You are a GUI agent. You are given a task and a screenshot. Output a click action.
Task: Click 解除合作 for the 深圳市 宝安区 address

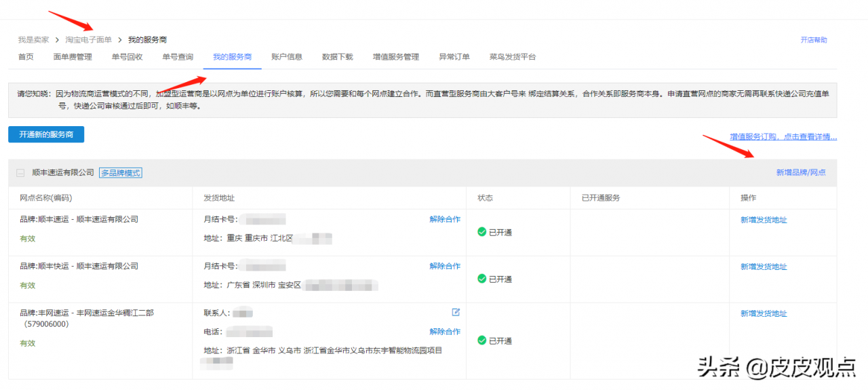pyautogui.click(x=445, y=266)
